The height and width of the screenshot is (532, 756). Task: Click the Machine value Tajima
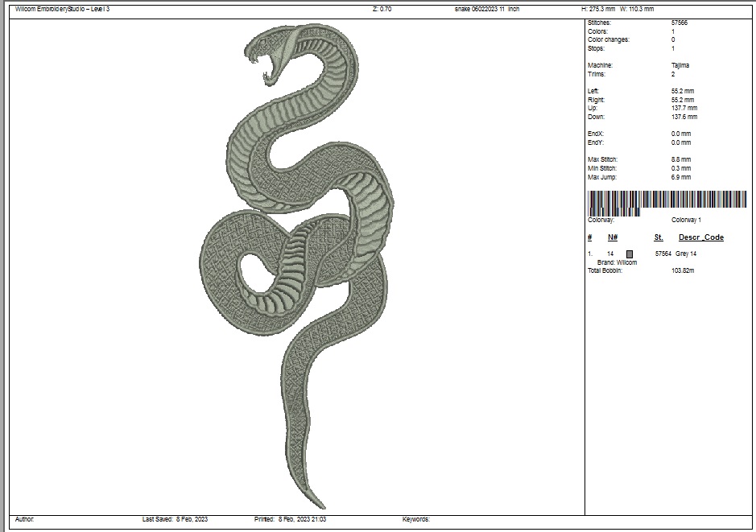680,65
